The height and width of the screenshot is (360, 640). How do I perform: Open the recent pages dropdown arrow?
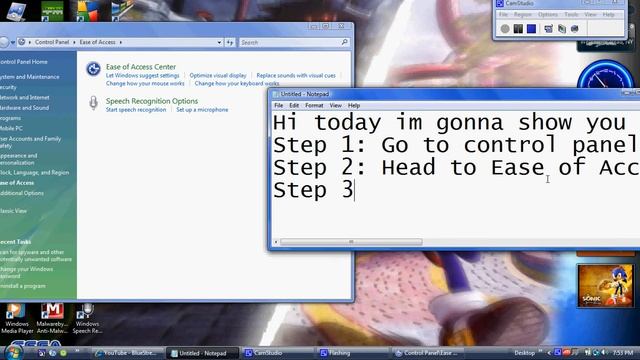[x=13, y=42]
